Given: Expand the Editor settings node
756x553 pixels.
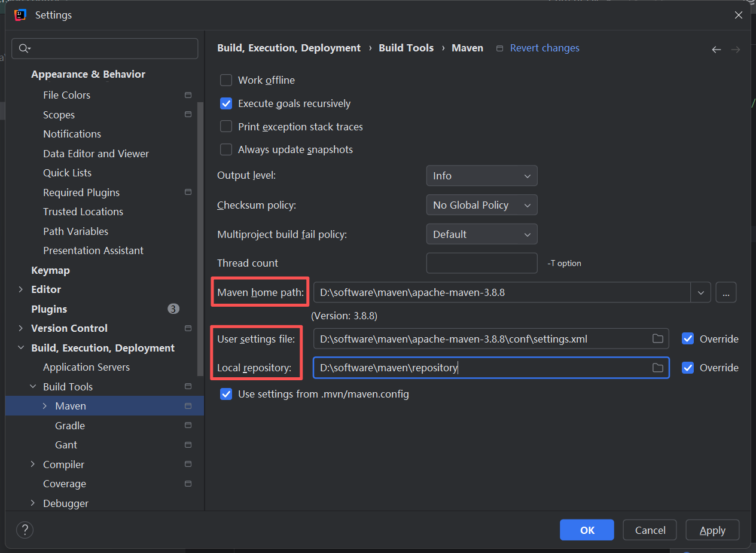Looking at the screenshot, I should (x=21, y=289).
